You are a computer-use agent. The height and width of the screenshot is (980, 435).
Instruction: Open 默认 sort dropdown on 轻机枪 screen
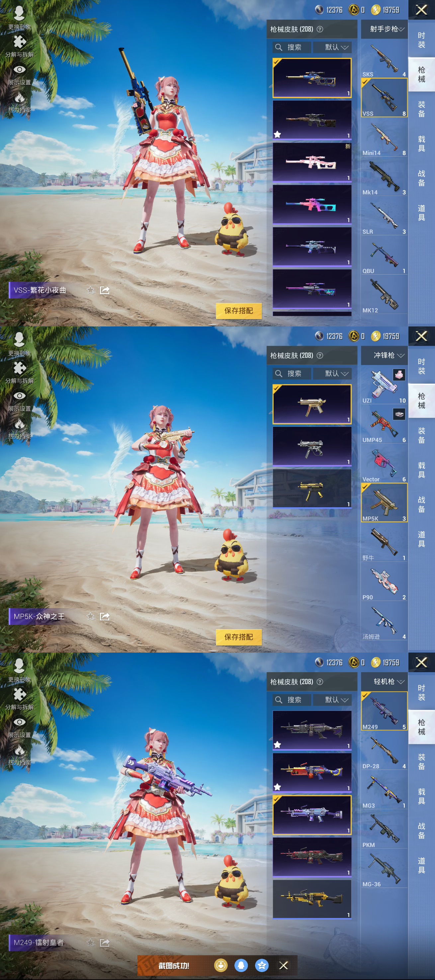tap(332, 700)
